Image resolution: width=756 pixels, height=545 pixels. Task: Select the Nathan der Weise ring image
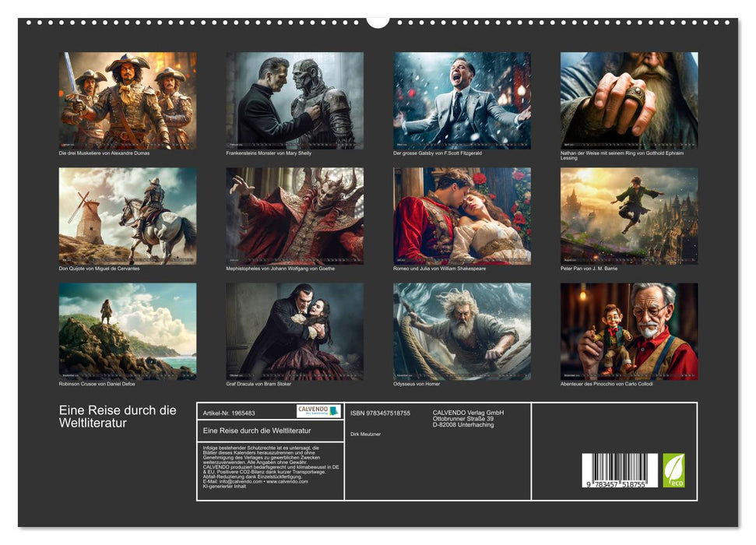click(629, 100)
